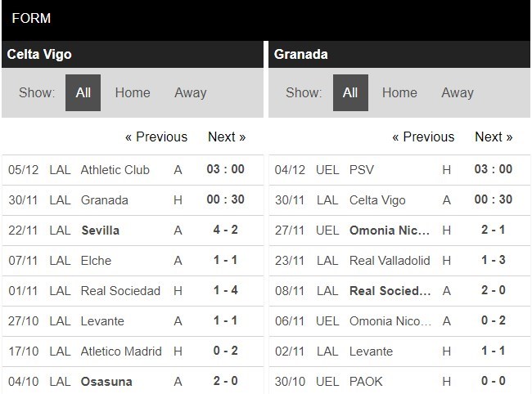The height and width of the screenshot is (394, 532).
Task: Open the Osasuna 2 - 0 result
Action: (226, 382)
